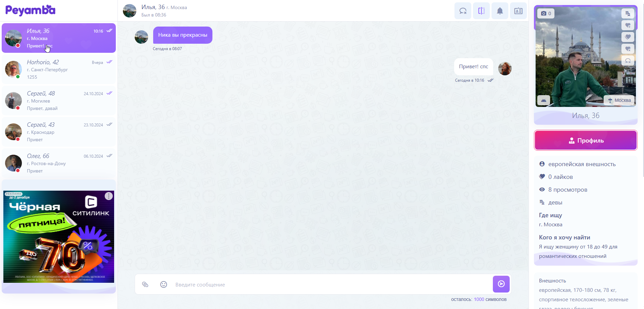Open the Олег, 66 conversation
This screenshot has height=309, width=644.
[x=59, y=163]
